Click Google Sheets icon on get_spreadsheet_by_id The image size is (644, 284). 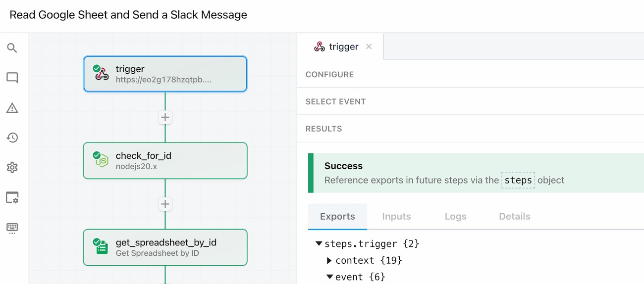click(102, 247)
